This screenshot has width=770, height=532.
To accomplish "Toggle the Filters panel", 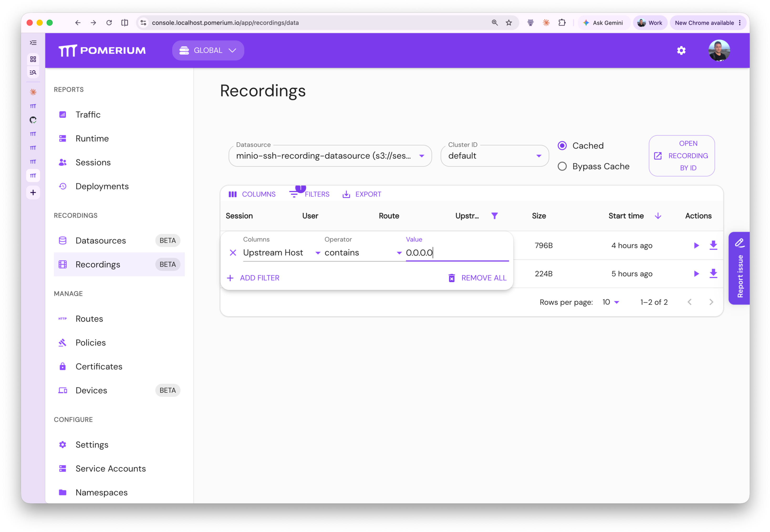I will click(x=309, y=194).
